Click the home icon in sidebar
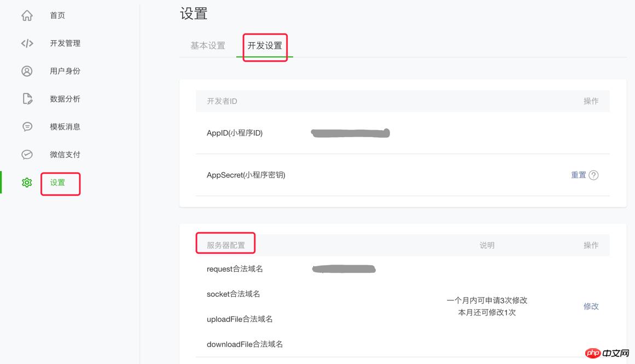This screenshot has width=635, height=364. point(27,16)
